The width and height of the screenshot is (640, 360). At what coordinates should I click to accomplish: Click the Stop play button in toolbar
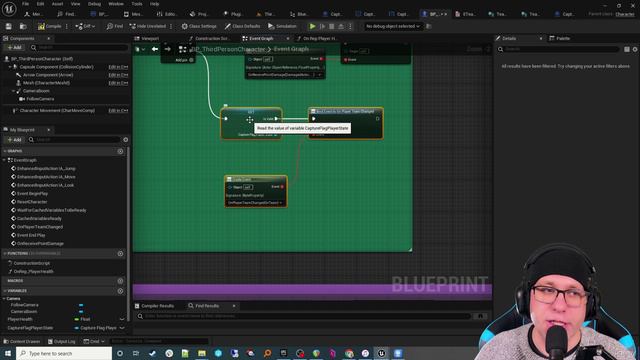[332, 26]
